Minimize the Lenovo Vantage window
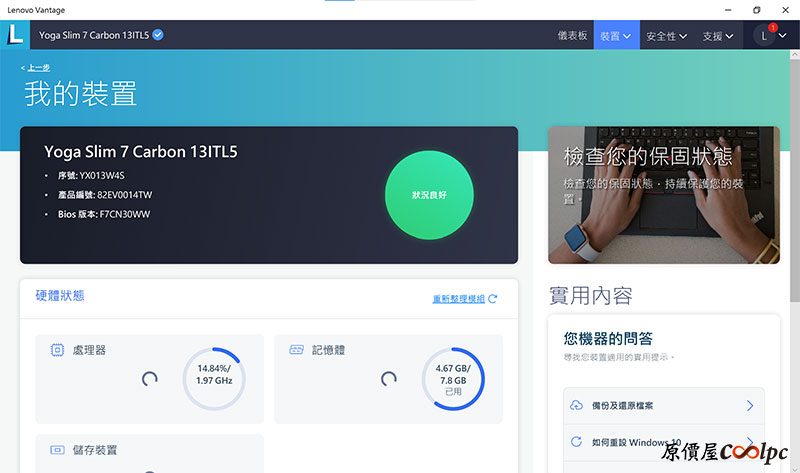The image size is (800, 473). tap(728, 10)
